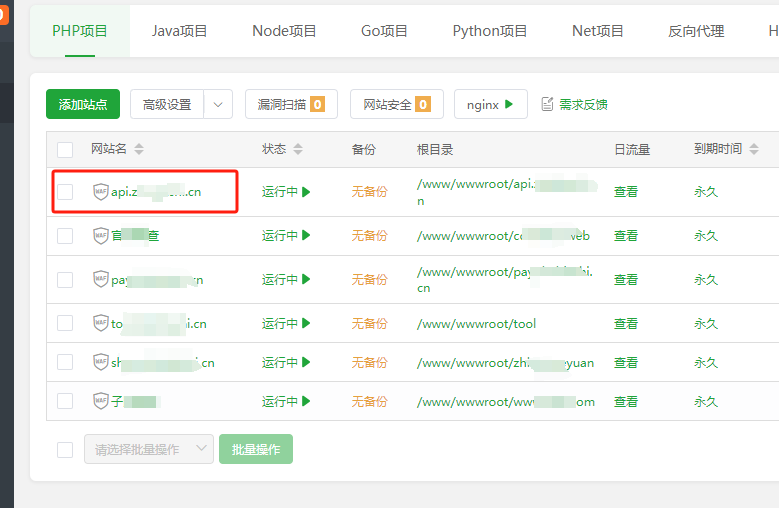Screen dimensions: 779x508
Task: Click sort arrows beside 状态 column
Action: (x=298, y=149)
